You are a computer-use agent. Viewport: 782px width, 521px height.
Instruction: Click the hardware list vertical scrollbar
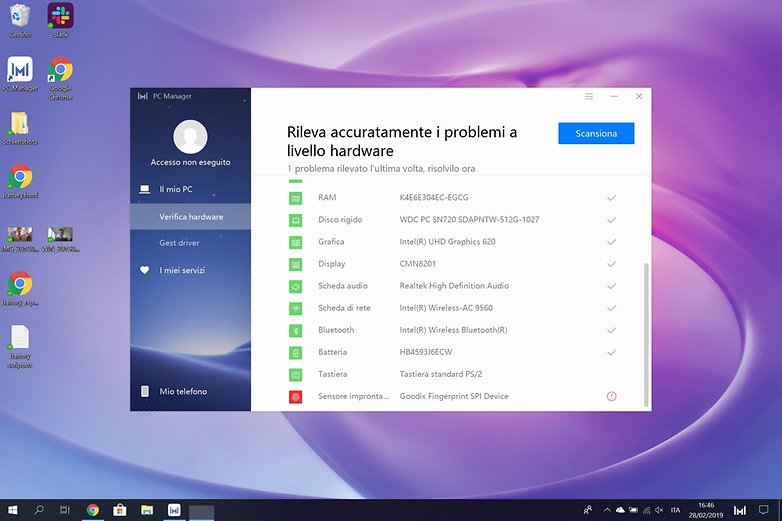(x=646, y=334)
